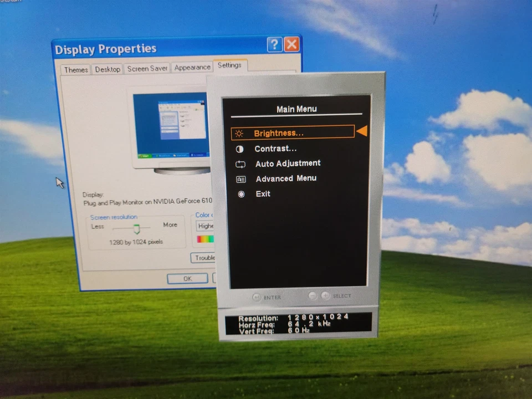Click the orange selection arrow marker
The width and height of the screenshot is (532, 399).
pos(362,131)
